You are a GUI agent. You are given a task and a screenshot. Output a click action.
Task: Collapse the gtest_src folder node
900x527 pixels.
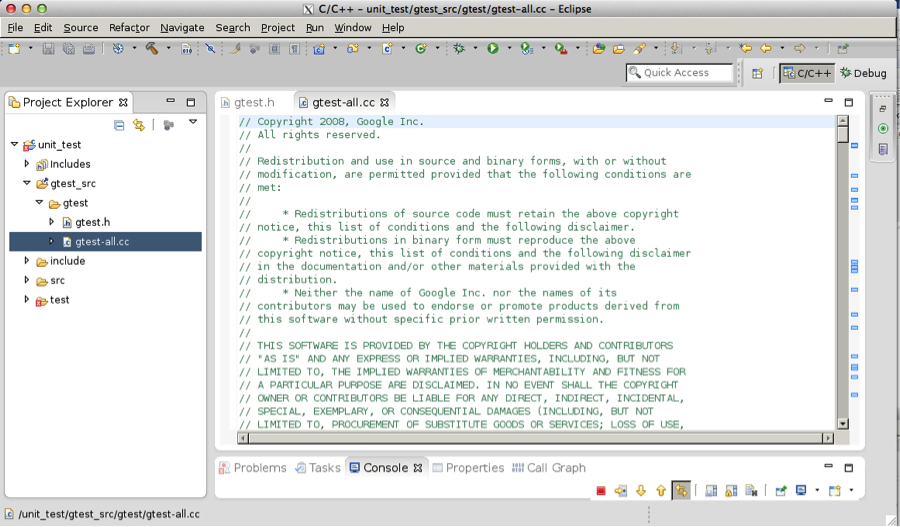(26, 183)
